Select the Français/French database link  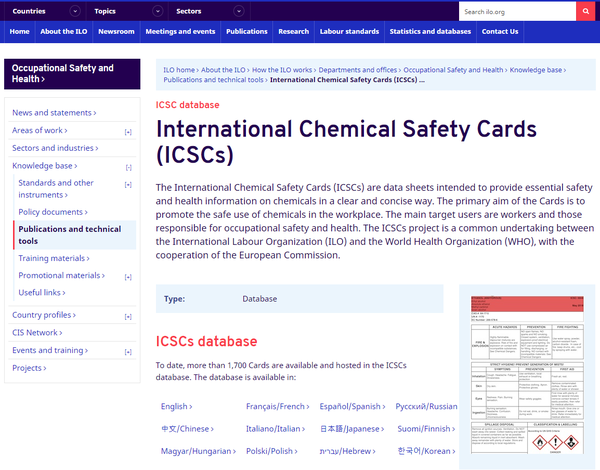coord(278,407)
